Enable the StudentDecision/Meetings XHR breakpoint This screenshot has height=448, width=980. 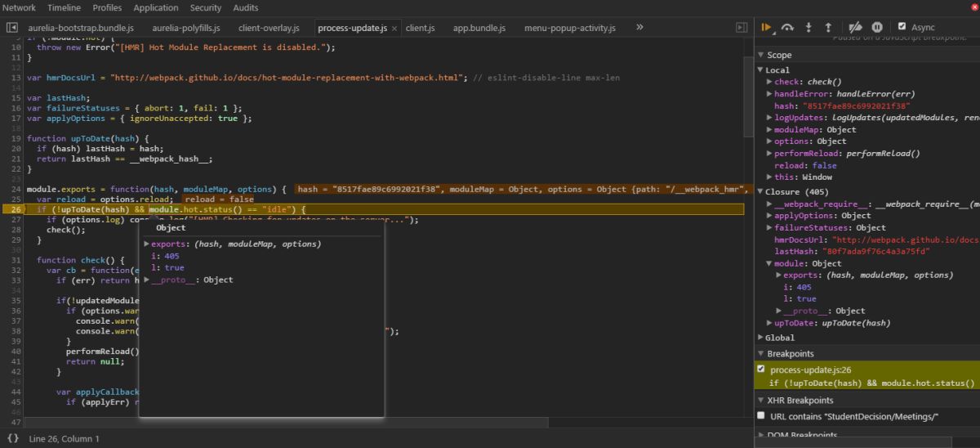(762, 417)
